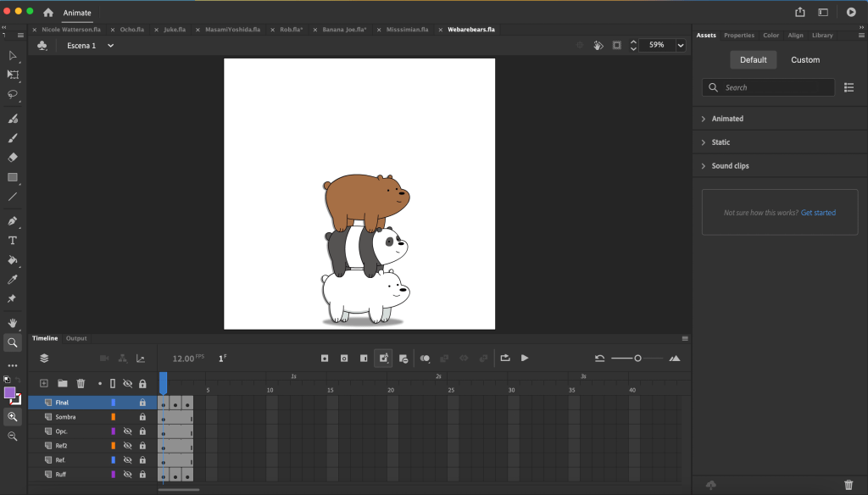Switch to Custom assets
The width and height of the screenshot is (868, 495).
pos(804,60)
